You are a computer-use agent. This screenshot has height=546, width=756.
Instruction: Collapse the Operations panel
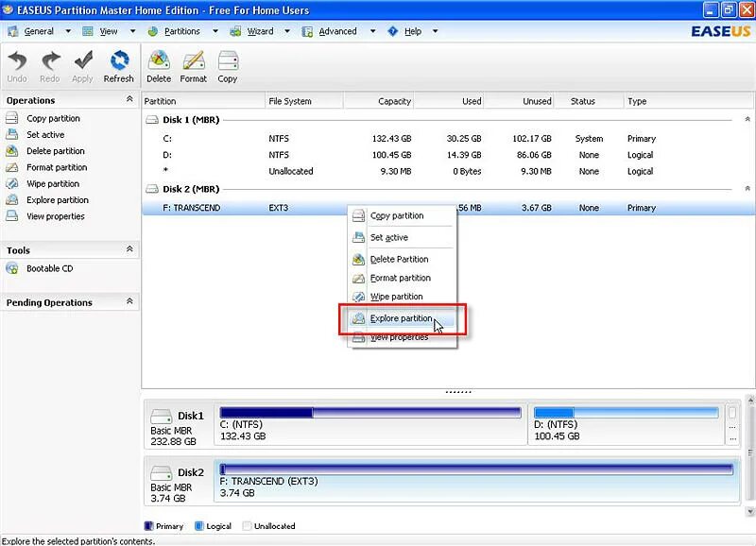(x=130, y=99)
